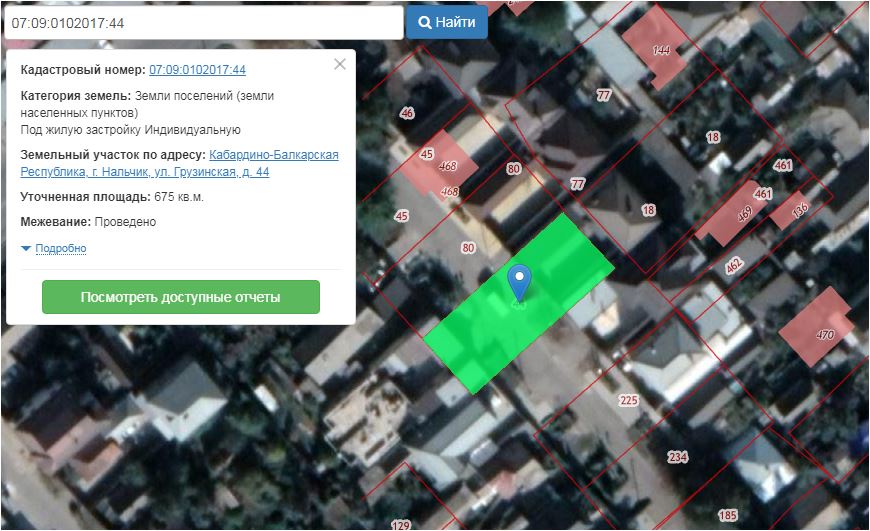Open the cadastral number link 07:09:0102017:44

point(197,70)
